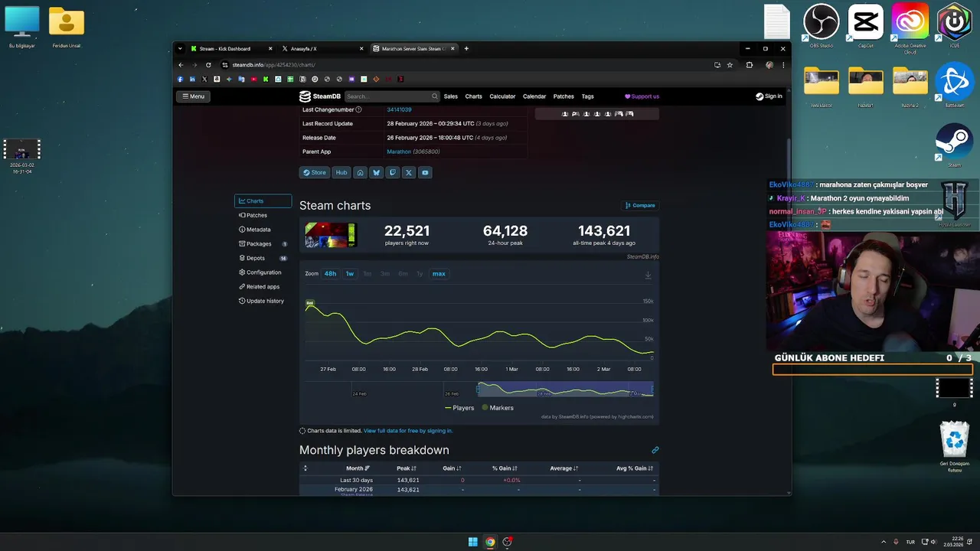Open the Patches top nav item

(563, 96)
